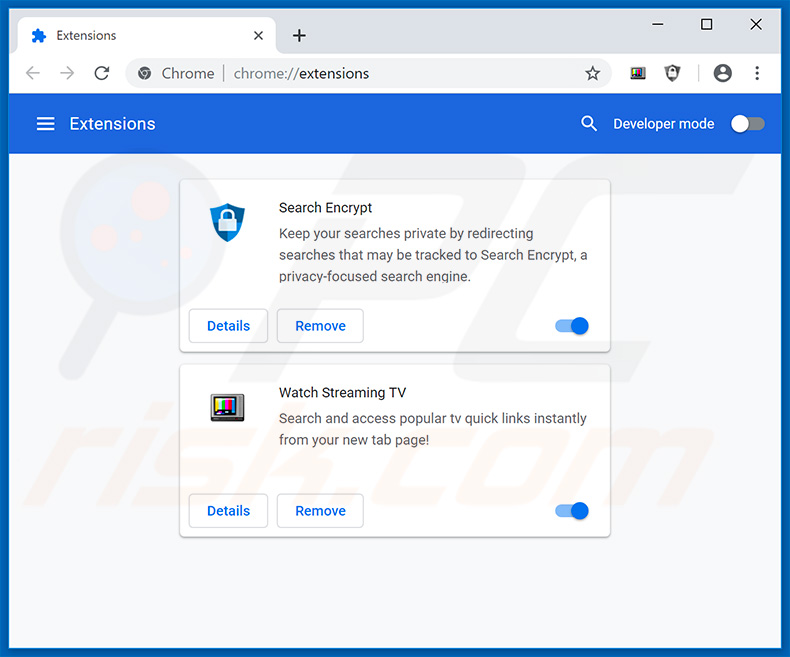The height and width of the screenshot is (657, 790).
Task: Click the Watch Streaming TV logo
Action: (228, 407)
